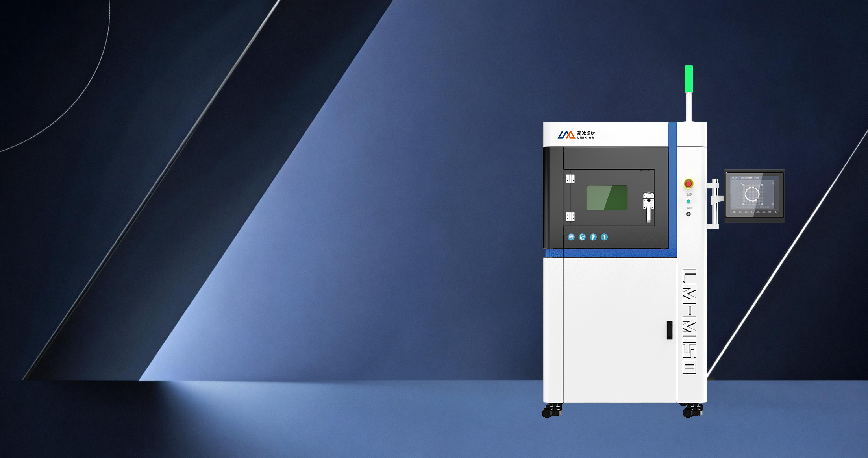Viewport: 868px width, 458px height.
Task: Click the white monitor mounting arm
Action: 714,203
